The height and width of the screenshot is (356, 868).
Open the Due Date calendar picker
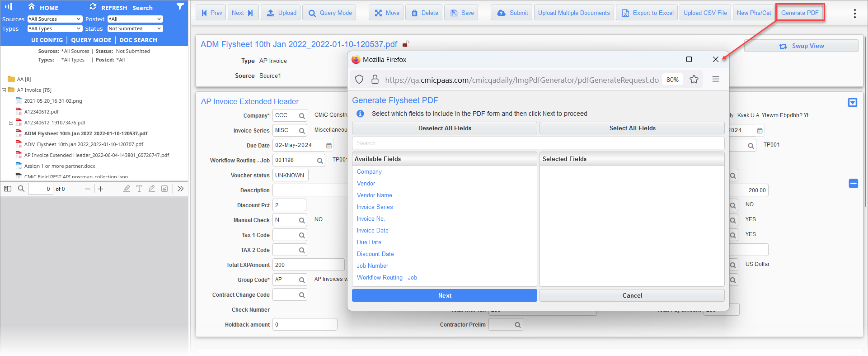pos(329,146)
